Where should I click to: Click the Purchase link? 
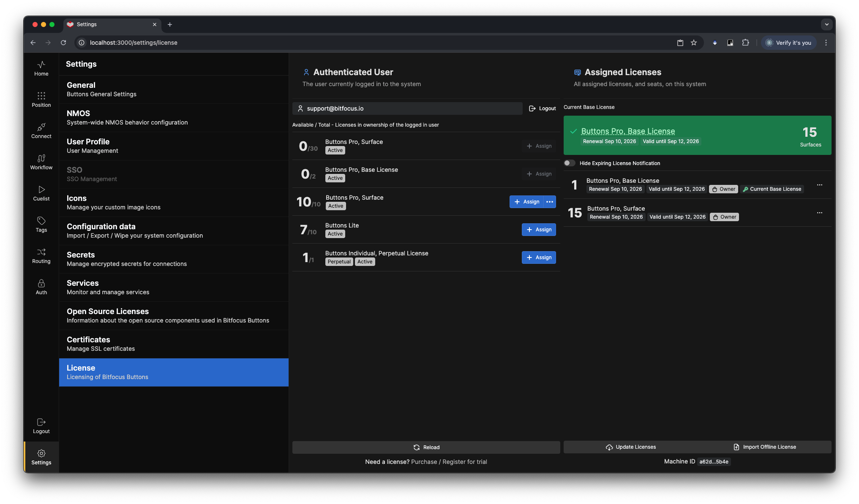(x=424, y=462)
